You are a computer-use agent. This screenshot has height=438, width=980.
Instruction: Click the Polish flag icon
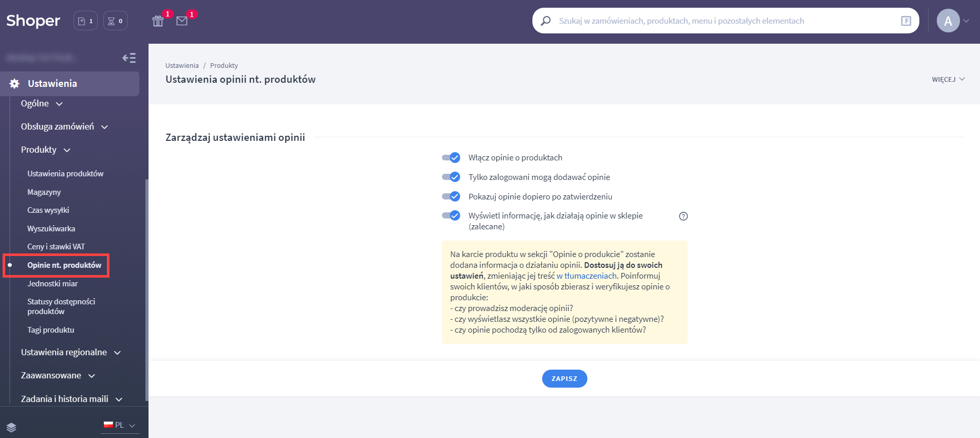(x=108, y=425)
